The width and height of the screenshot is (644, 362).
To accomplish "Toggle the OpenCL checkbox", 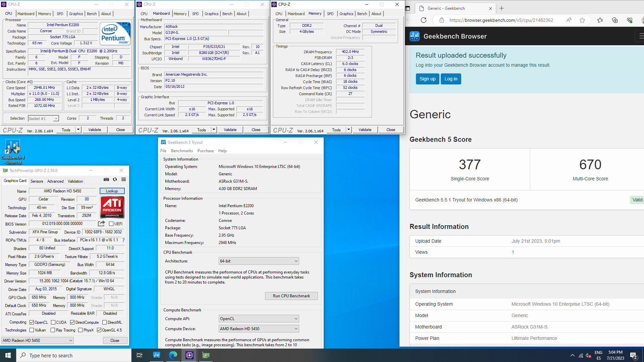I will [x=32, y=322].
